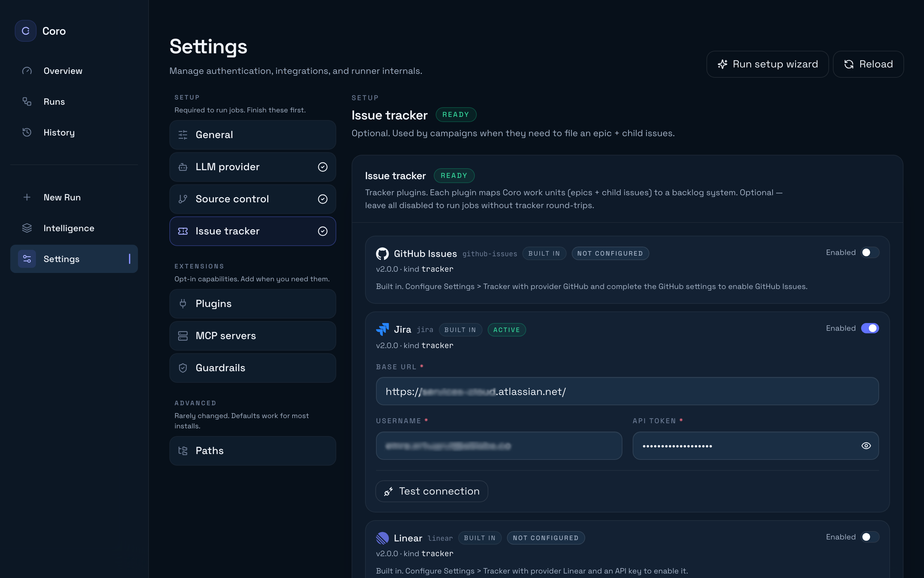The image size is (924, 578).
Task: Start a New Run from sidebar
Action: click(x=74, y=197)
